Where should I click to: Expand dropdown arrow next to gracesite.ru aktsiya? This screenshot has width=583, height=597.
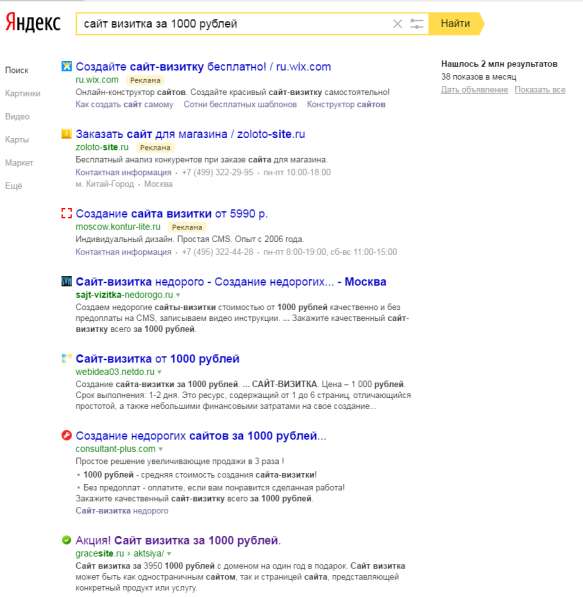169,554
